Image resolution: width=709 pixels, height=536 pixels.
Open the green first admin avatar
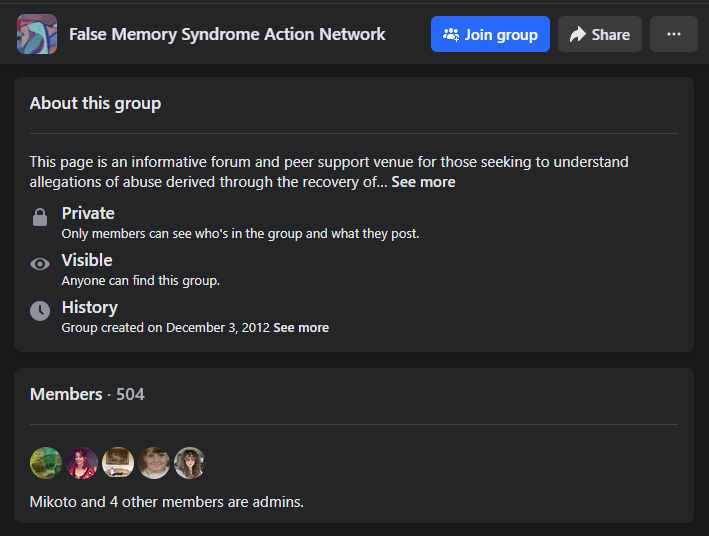point(46,463)
